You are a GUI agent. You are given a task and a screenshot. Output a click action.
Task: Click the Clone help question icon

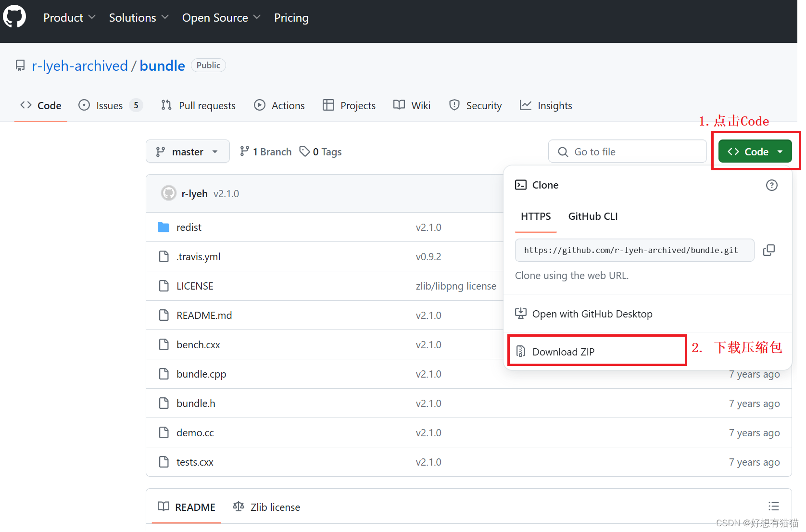(x=771, y=185)
